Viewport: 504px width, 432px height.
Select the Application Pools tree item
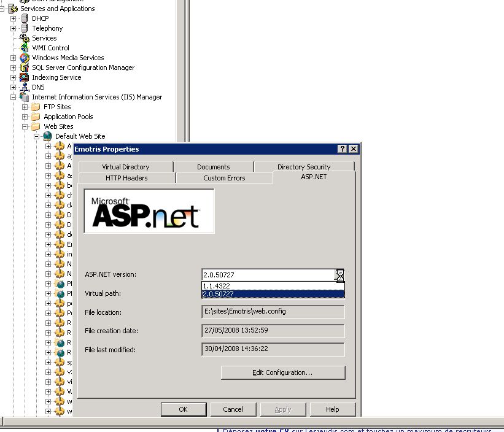pos(68,117)
